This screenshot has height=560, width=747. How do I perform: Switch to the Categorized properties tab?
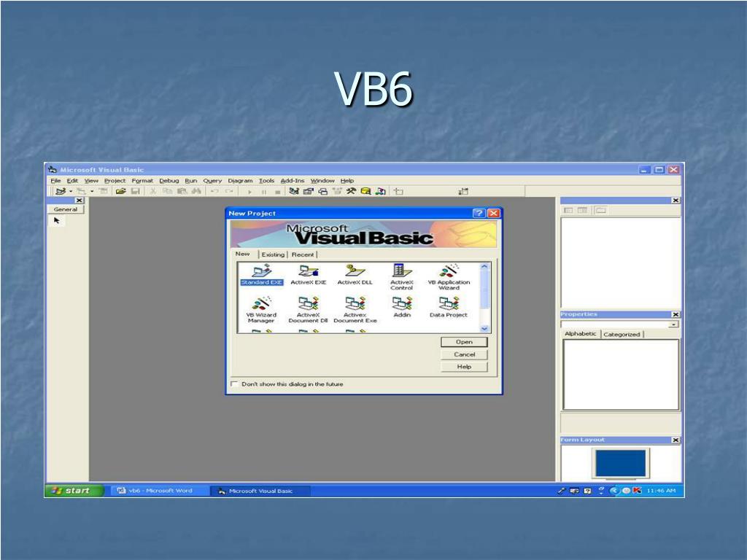tap(622, 334)
